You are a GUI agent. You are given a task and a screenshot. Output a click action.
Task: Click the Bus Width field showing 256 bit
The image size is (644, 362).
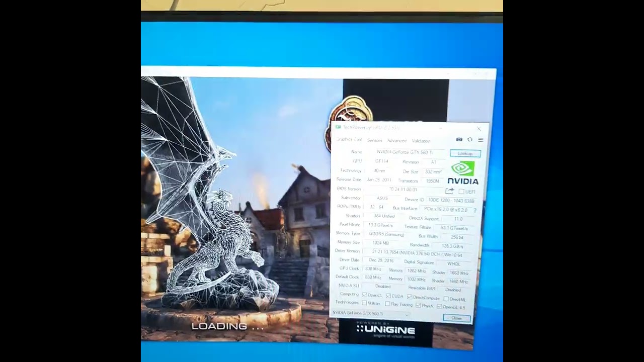457,237
